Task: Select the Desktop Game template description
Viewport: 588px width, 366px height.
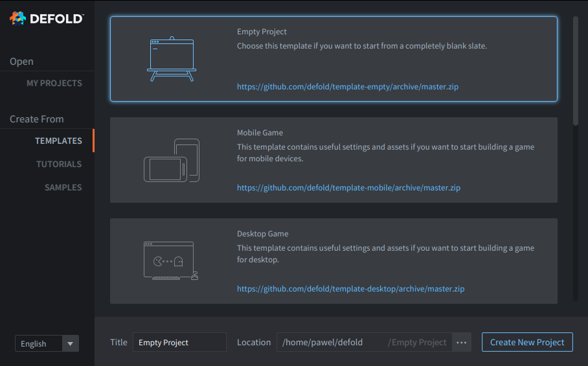Action: (x=385, y=254)
